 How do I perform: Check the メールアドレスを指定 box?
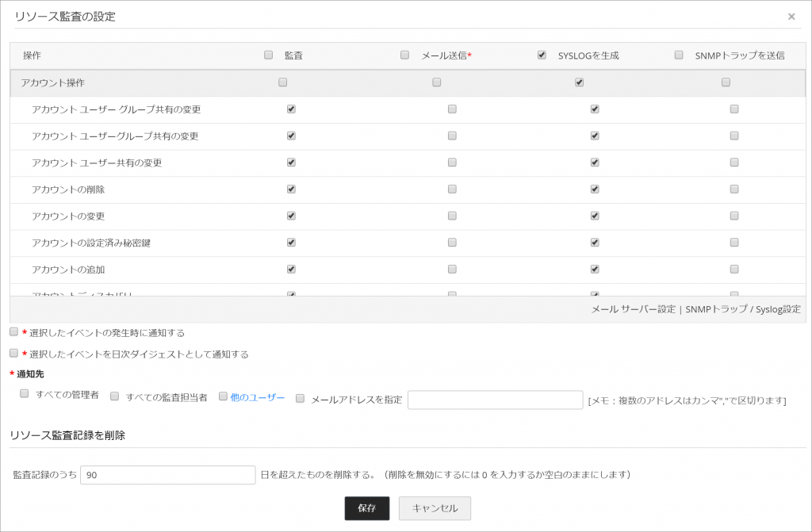coord(300,398)
